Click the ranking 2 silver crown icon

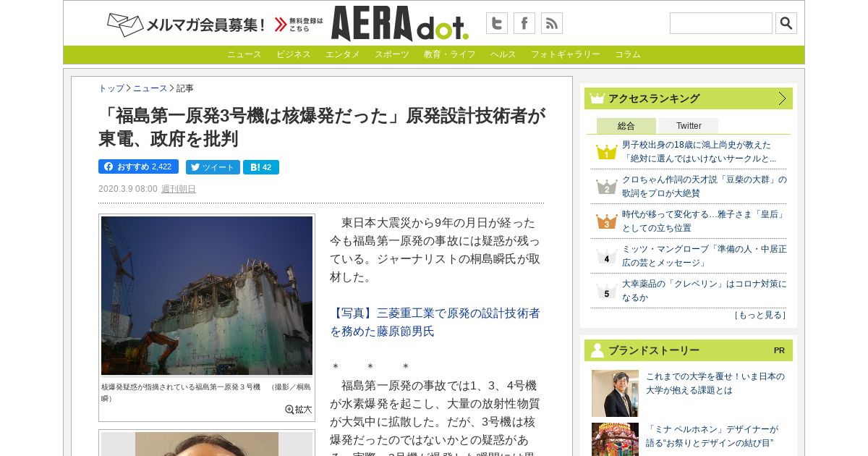606,187
